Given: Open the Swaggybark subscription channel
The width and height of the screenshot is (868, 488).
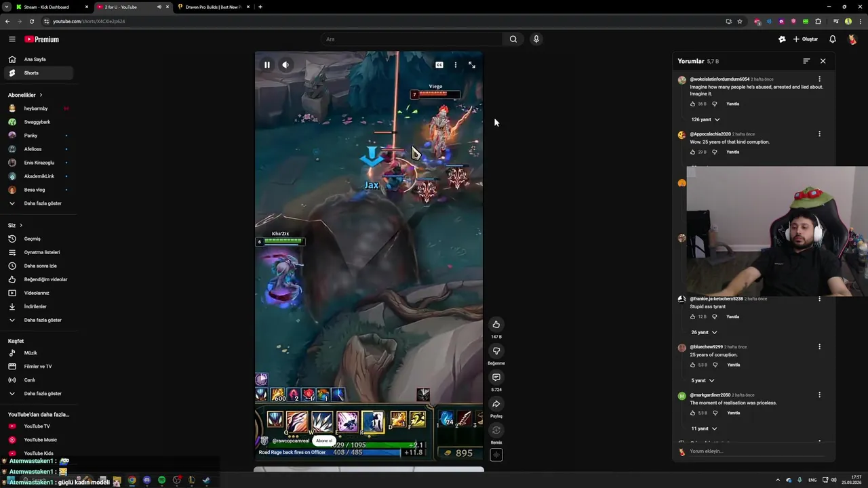Looking at the screenshot, I should click(38, 122).
